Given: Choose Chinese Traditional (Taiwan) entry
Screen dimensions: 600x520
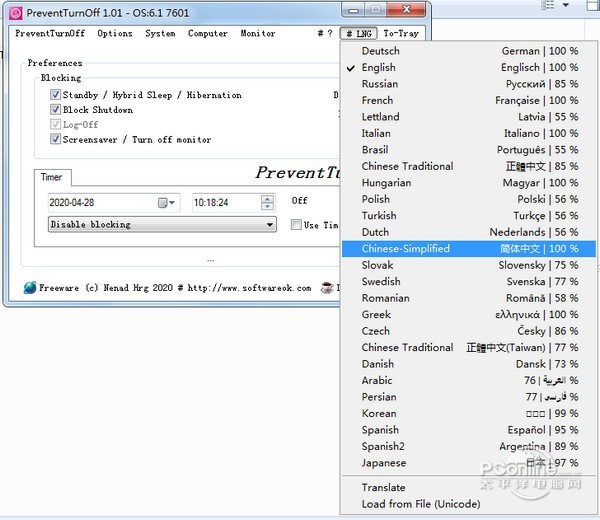Looking at the screenshot, I should [x=469, y=347].
